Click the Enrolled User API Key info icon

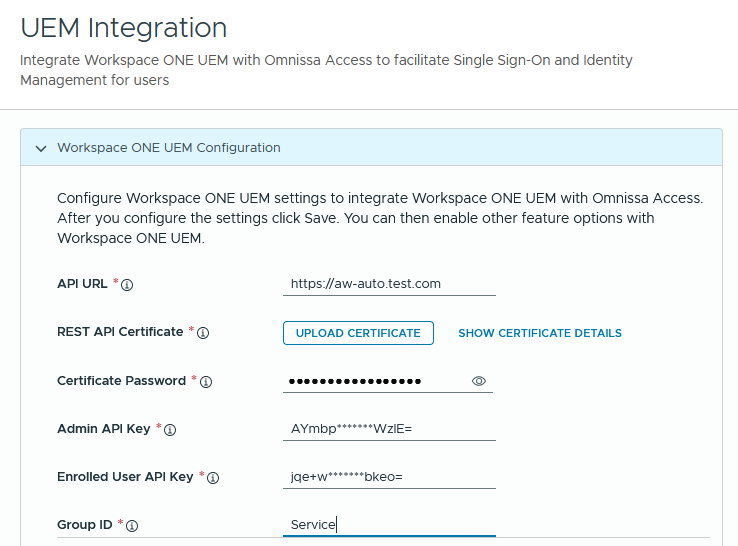coord(213,478)
